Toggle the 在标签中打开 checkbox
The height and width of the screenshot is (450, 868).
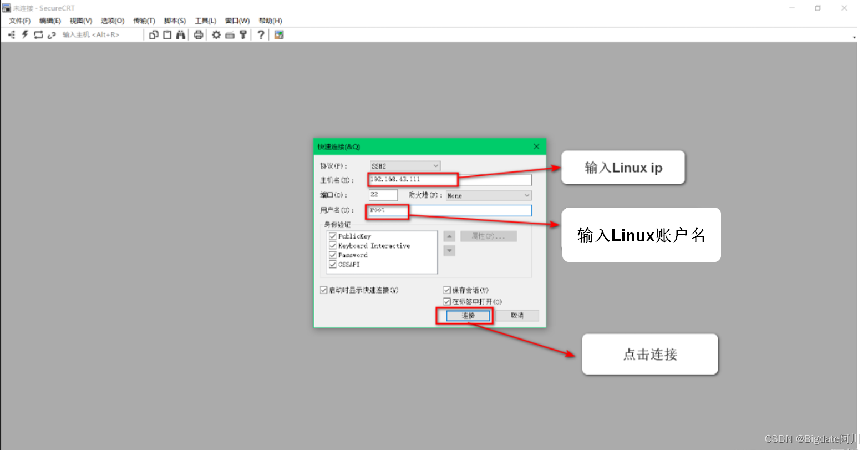[x=447, y=302]
